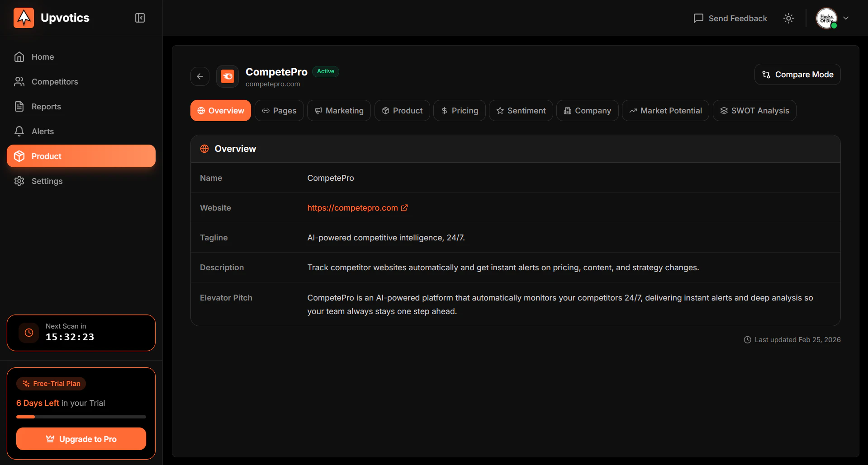Click the Name row label

[x=211, y=178]
